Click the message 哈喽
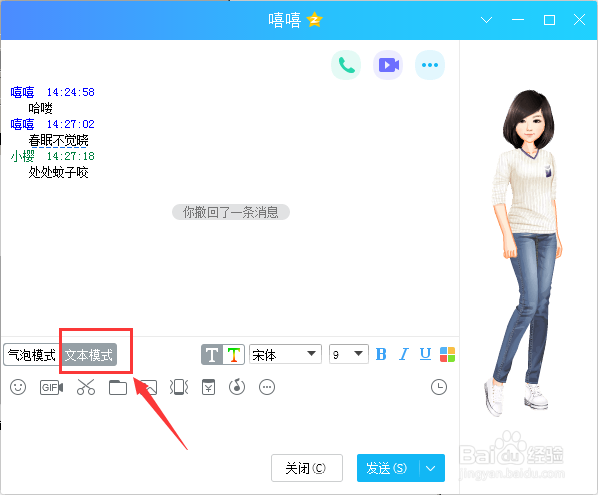Screen dimensions: 598x495 [x=40, y=108]
